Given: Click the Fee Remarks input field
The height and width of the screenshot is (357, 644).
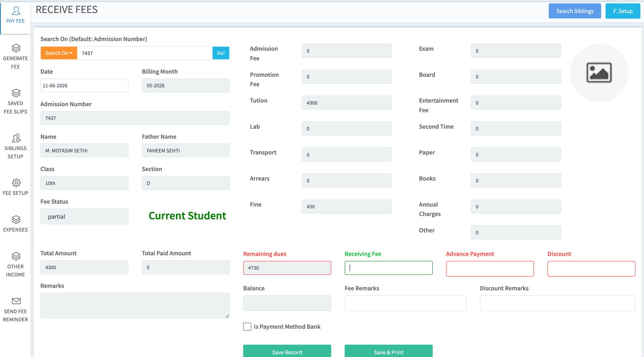Looking at the screenshot, I should pos(405,303).
